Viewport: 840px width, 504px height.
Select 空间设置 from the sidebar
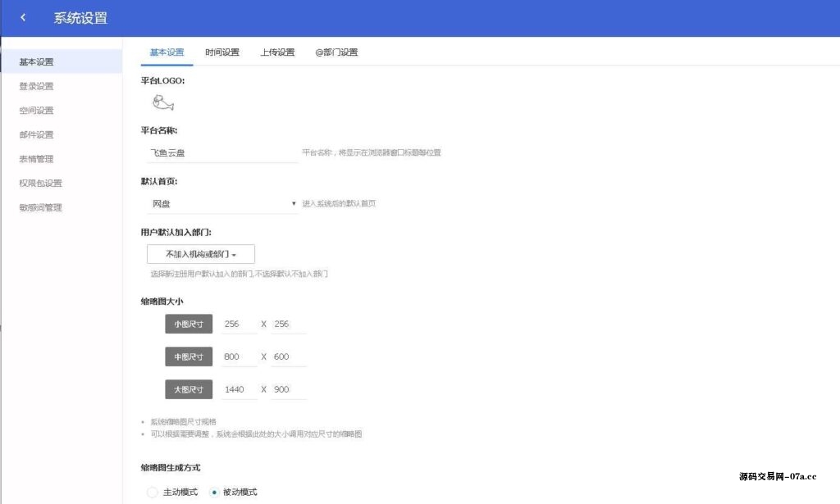coord(35,110)
